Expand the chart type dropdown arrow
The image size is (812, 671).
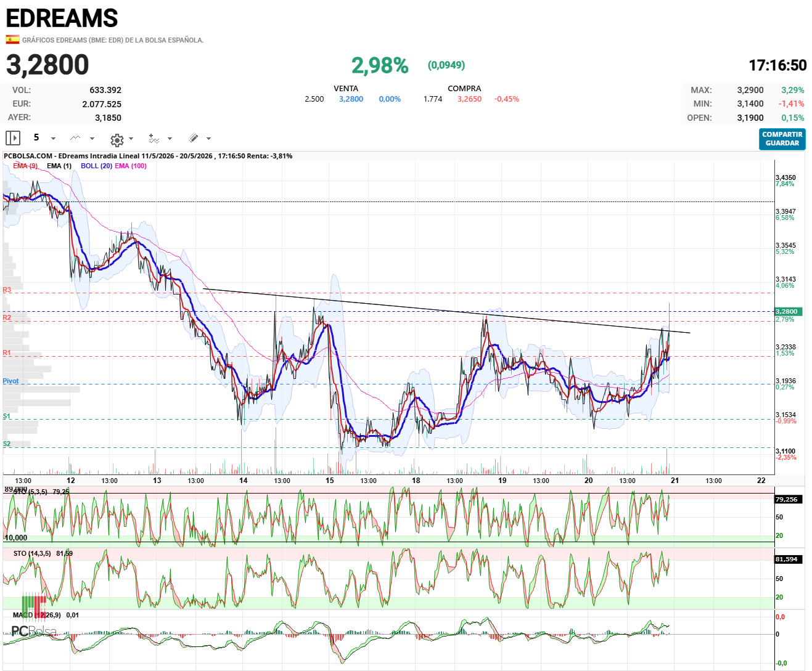pyautogui.click(x=92, y=139)
